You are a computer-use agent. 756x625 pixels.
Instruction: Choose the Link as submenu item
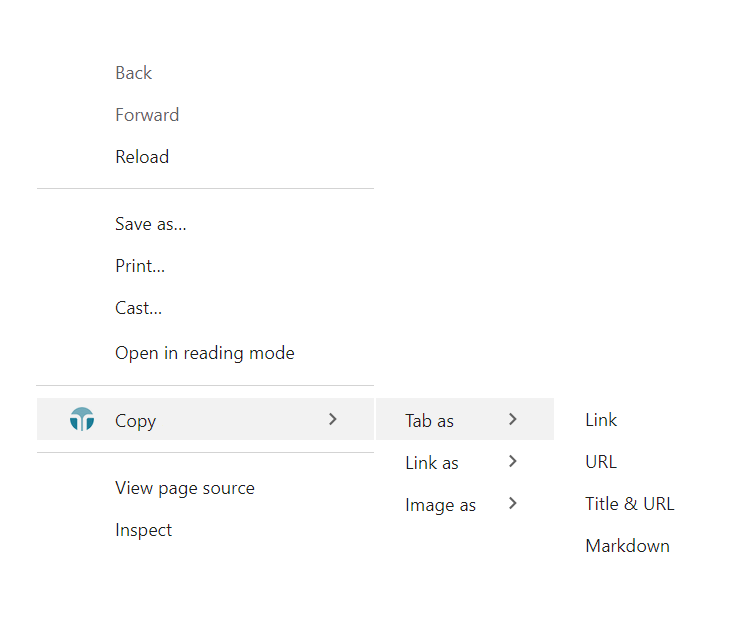(x=432, y=463)
